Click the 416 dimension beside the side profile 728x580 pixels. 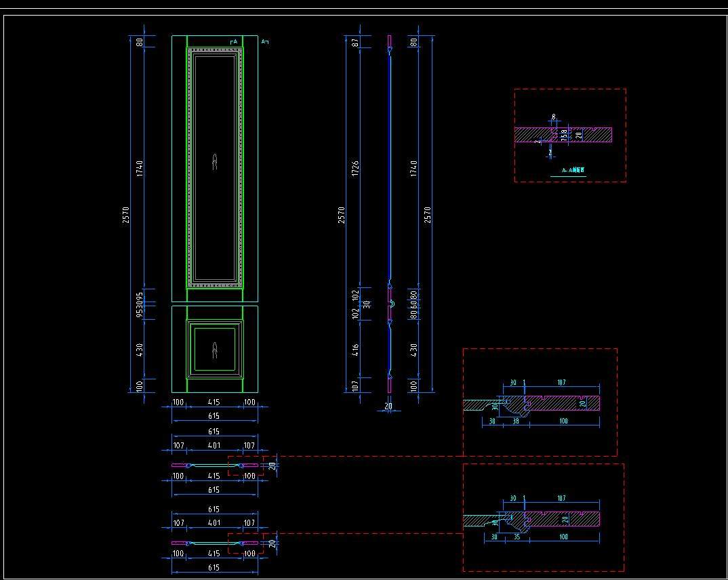pyautogui.click(x=356, y=351)
